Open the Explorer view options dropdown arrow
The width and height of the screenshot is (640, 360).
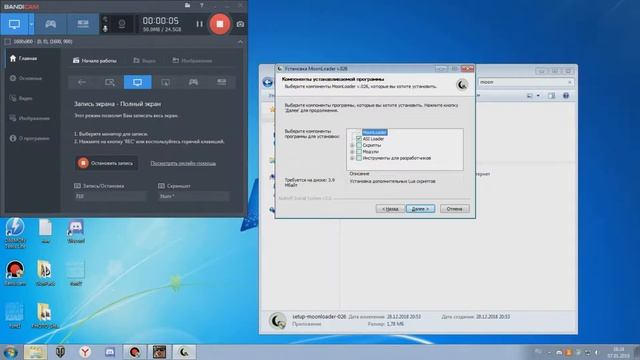pos(538,96)
